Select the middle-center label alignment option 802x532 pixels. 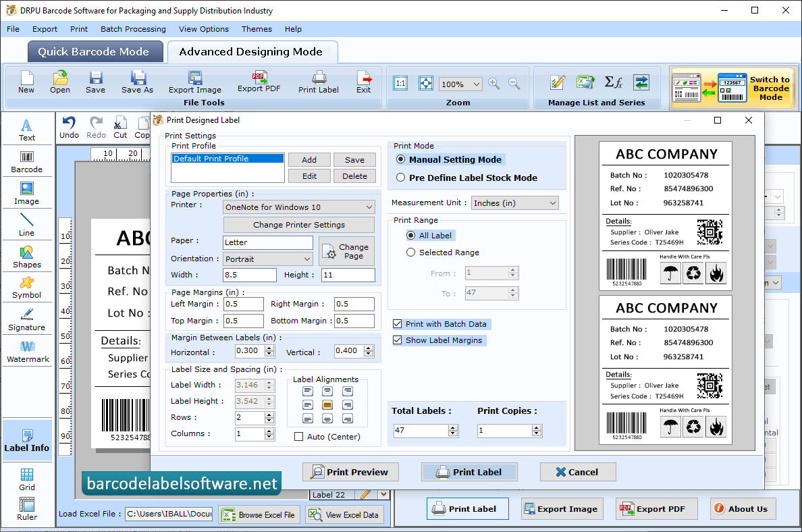pos(327,405)
